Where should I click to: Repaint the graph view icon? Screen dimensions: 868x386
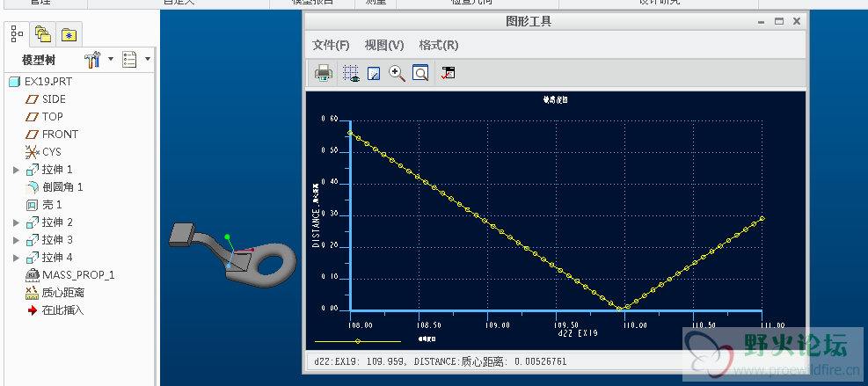tap(374, 73)
